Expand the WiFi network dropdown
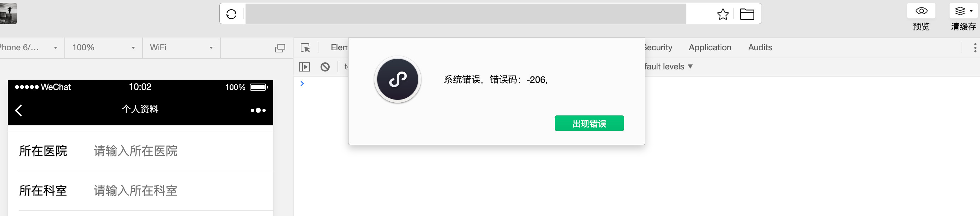 tap(181, 47)
